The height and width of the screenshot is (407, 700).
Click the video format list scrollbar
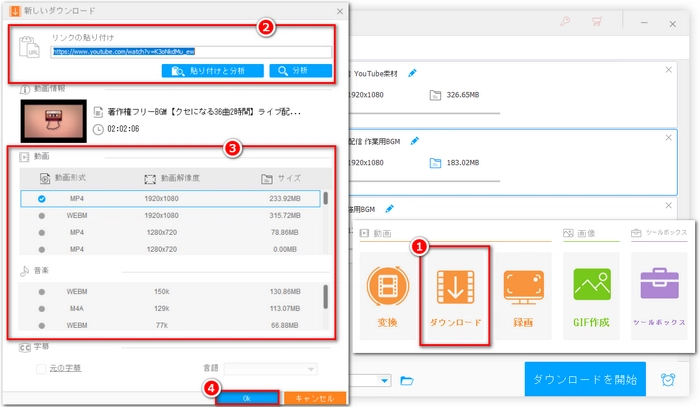coord(325,198)
